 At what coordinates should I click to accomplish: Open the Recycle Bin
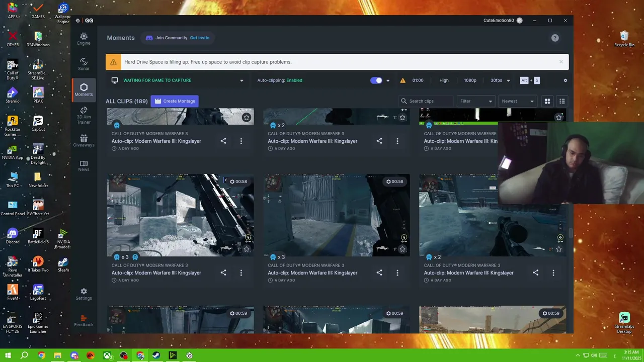coord(624,39)
